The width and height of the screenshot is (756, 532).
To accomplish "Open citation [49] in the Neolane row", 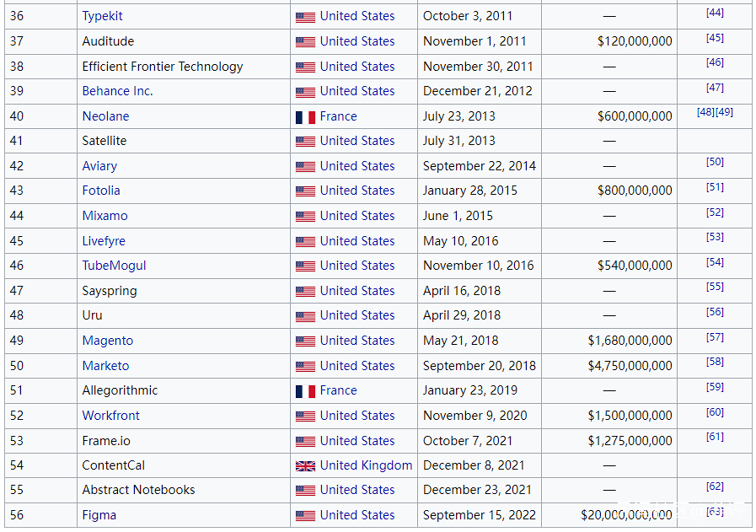I will [x=724, y=112].
